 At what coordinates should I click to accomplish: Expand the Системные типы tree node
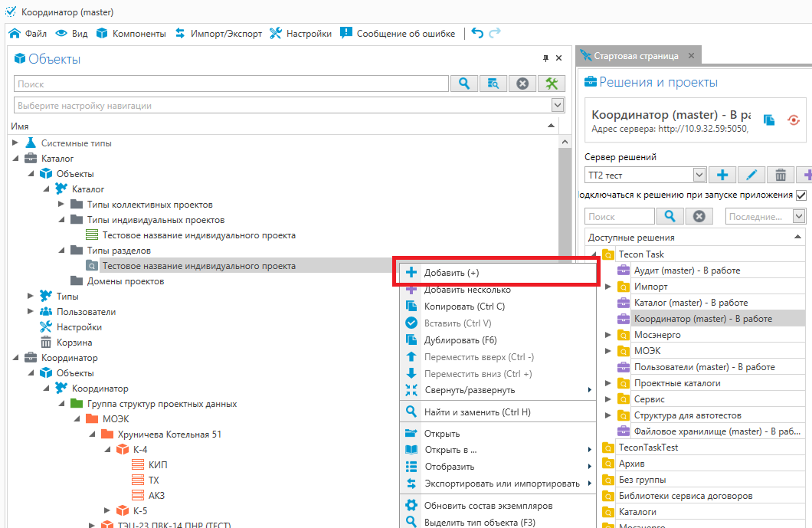[16, 143]
